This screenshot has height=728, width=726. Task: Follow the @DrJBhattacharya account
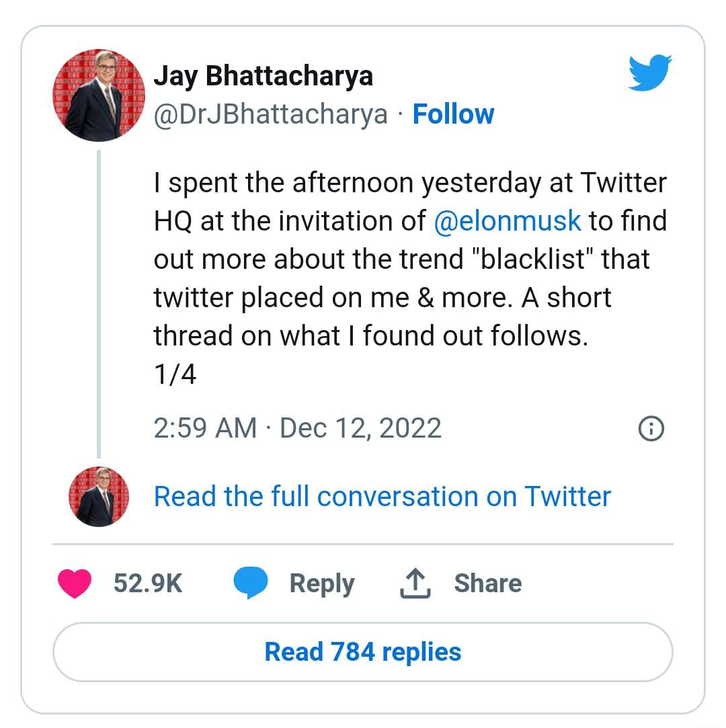coord(453,114)
